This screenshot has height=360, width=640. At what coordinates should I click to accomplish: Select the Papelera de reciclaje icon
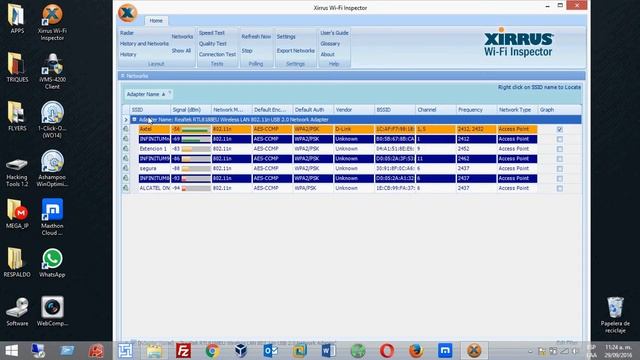615,315
